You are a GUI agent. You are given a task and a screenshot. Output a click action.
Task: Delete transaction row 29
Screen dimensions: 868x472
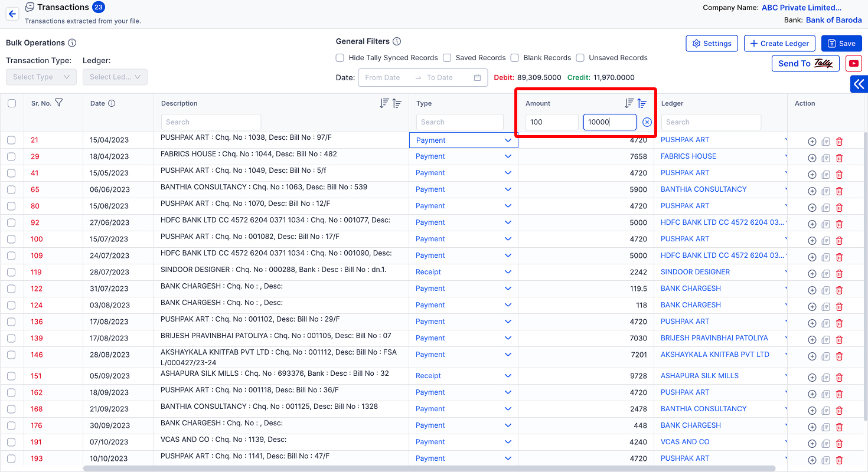pos(839,158)
